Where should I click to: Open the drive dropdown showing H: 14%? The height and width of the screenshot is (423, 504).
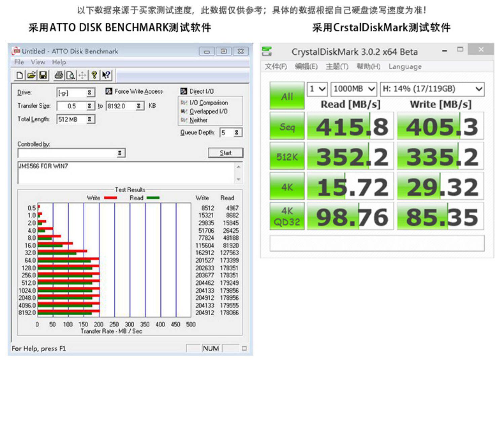pos(432,89)
